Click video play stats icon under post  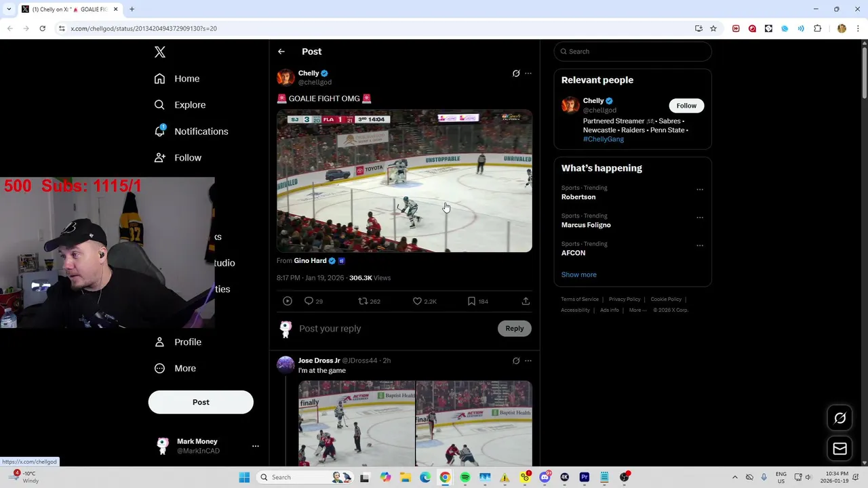pyautogui.click(x=288, y=301)
